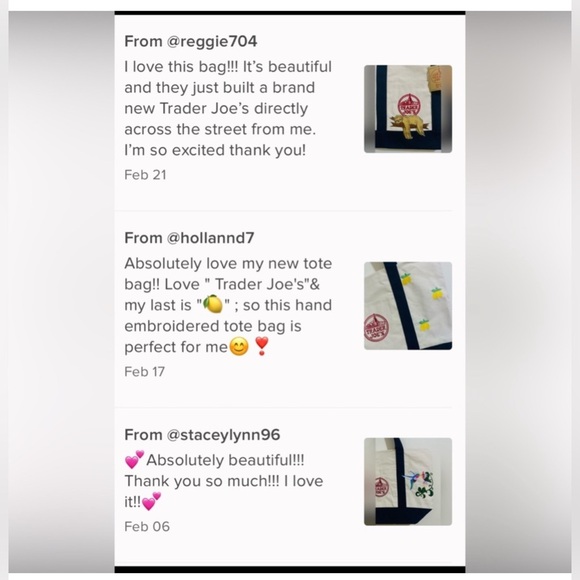The image size is (580, 580).
Task: Select the red exclamation mark emoji
Action: point(262,346)
